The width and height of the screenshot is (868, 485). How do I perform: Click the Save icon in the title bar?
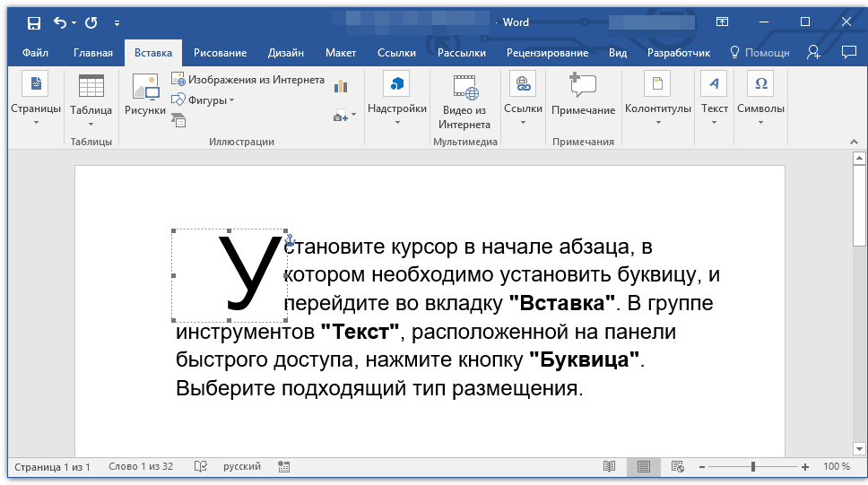pyautogui.click(x=33, y=22)
